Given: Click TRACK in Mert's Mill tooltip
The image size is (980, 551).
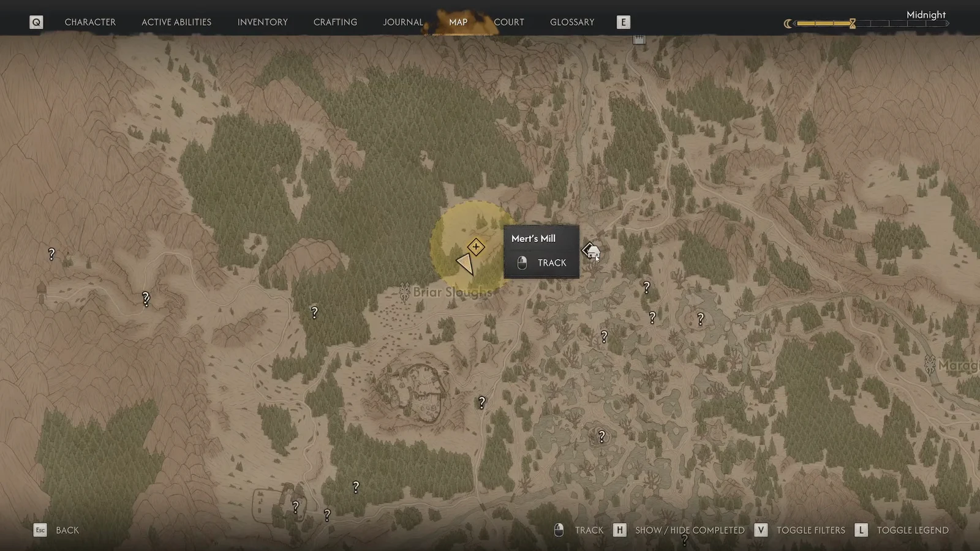Looking at the screenshot, I should pos(552,263).
